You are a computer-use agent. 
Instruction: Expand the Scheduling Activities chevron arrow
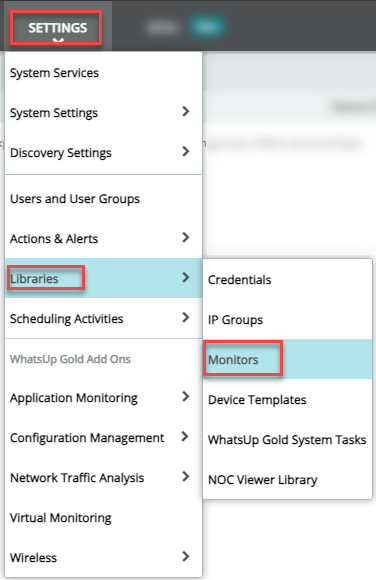pyautogui.click(x=186, y=317)
